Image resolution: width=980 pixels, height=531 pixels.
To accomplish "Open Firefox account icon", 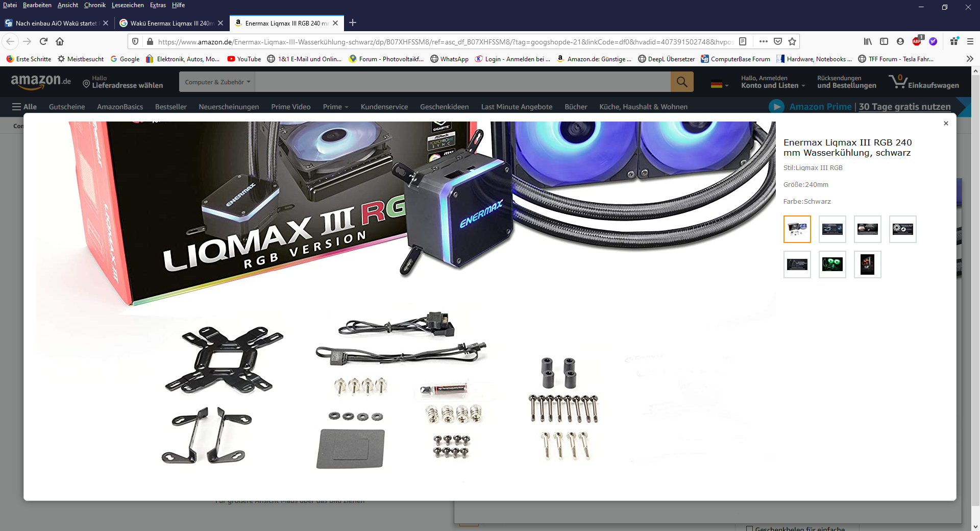I will pyautogui.click(x=900, y=41).
